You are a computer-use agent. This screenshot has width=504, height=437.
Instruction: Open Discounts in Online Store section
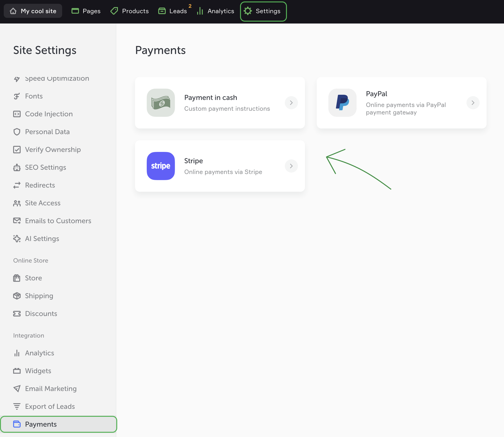coord(41,314)
